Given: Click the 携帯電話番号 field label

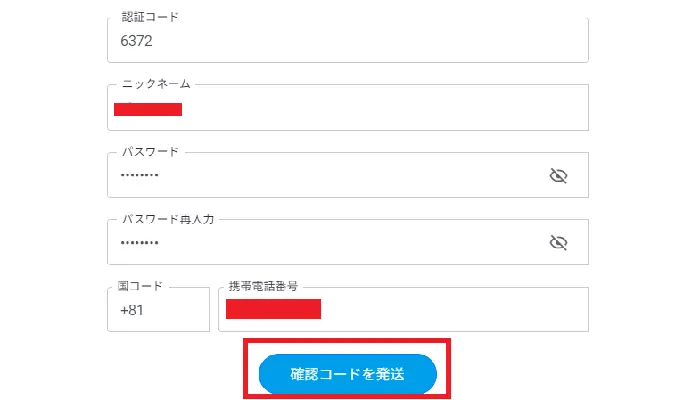Looking at the screenshot, I should [x=263, y=286].
